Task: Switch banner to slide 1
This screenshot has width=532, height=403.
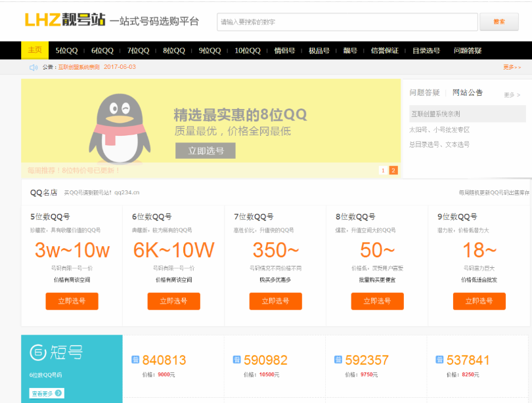Action: pyautogui.click(x=383, y=171)
